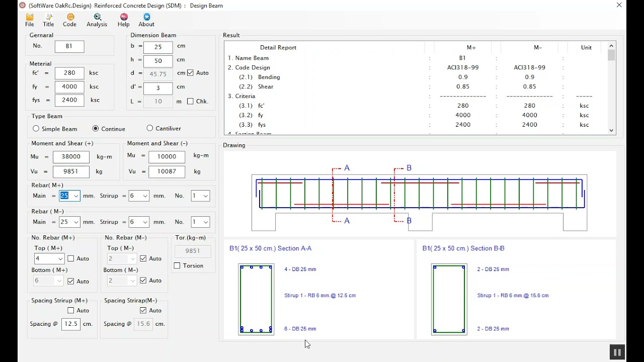644x362 pixels.
Task: Click the beam No. field showing B1
Action: click(x=69, y=46)
